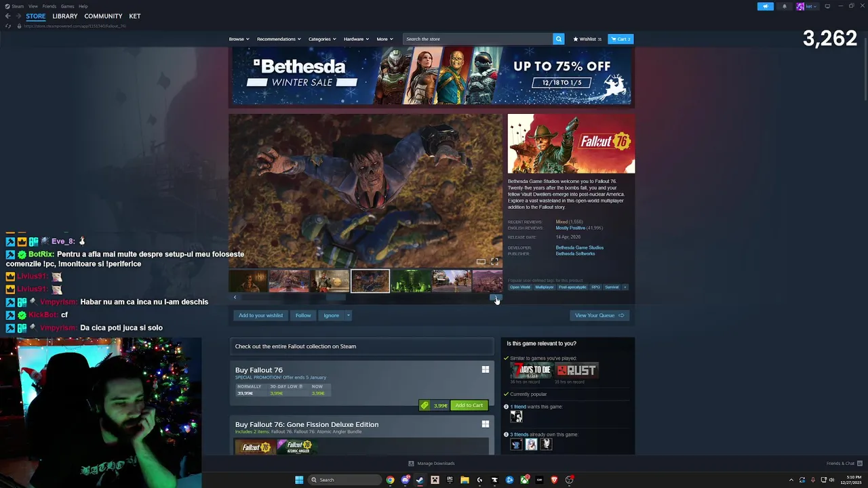Open the Rust game icon
The image size is (868, 488).
(x=576, y=370)
